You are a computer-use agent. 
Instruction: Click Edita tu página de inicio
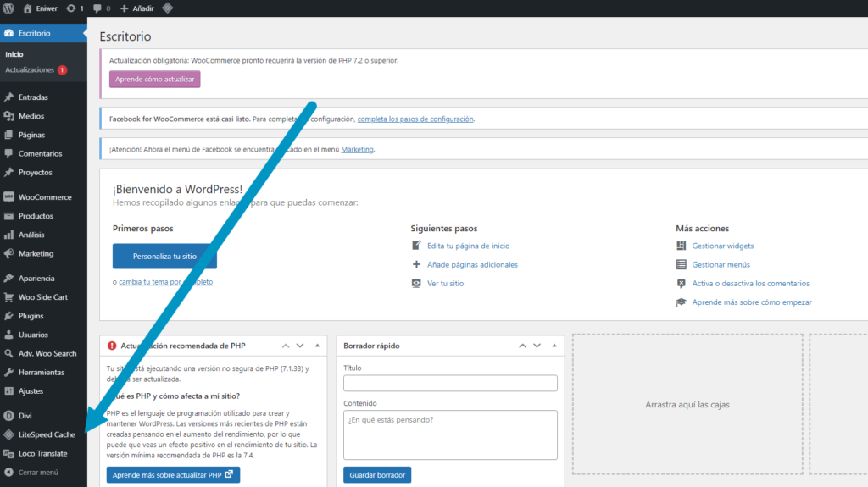click(x=468, y=246)
